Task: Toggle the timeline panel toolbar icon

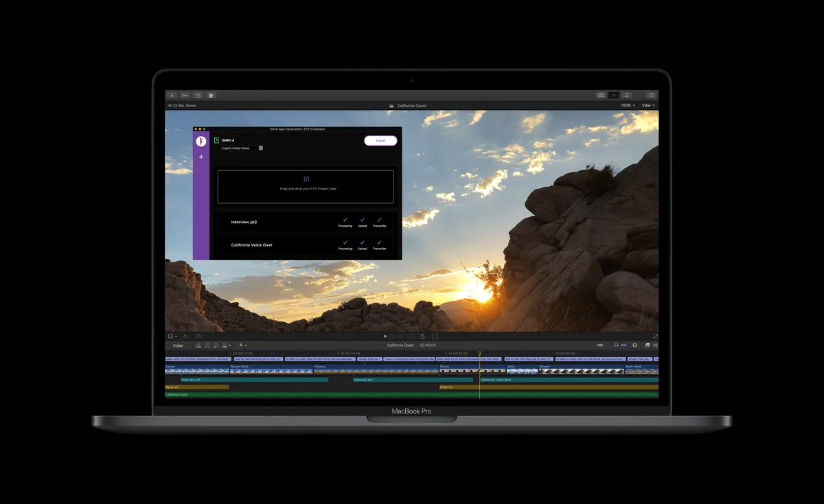Action: pyautogui.click(x=614, y=95)
